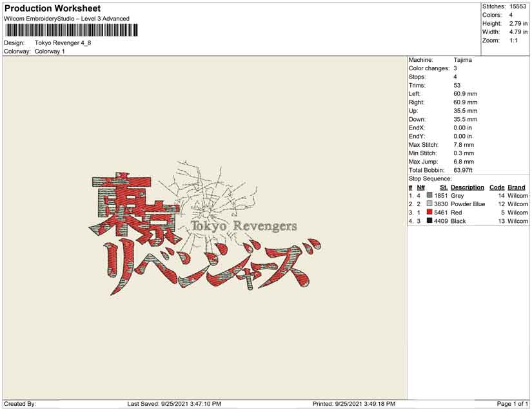Viewport: 532px width, 409px height.
Task: Click the Zoom value '1:1'
Action: 514,41
